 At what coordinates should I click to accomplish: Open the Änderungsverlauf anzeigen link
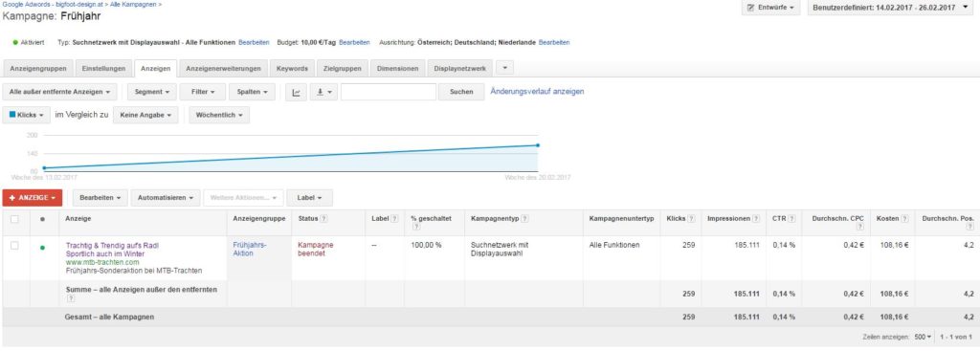tap(538, 91)
